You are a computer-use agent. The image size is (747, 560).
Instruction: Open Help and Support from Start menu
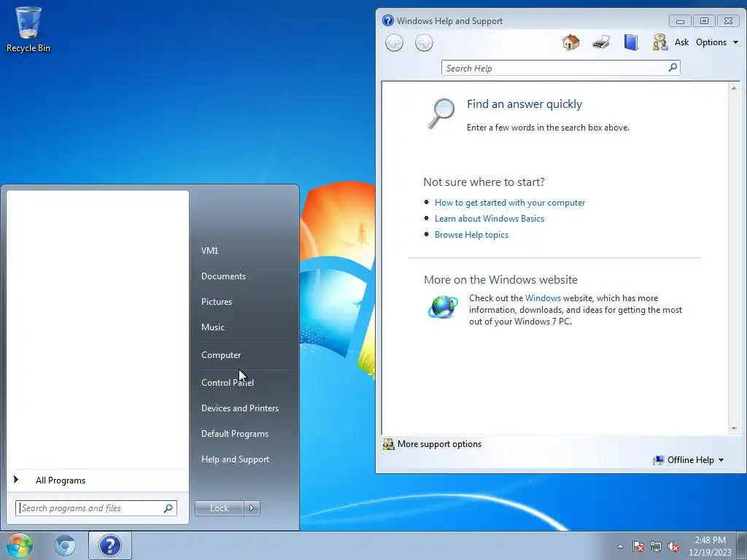[235, 459]
